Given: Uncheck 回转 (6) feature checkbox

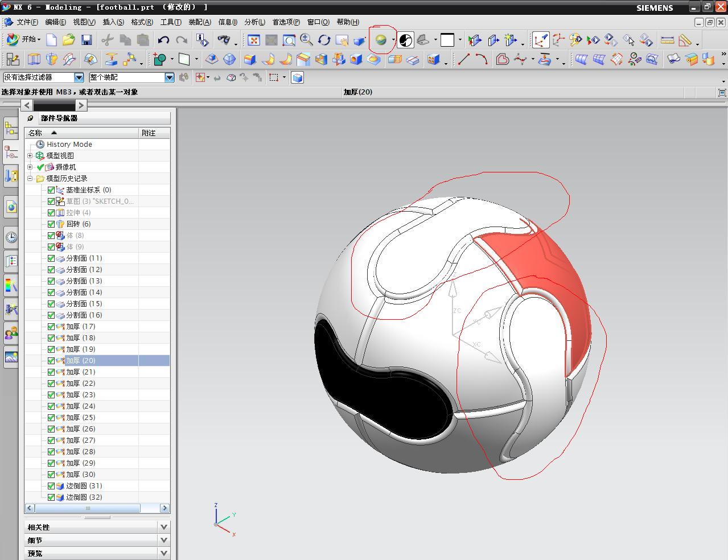Looking at the screenshot, I should [51, 224].
